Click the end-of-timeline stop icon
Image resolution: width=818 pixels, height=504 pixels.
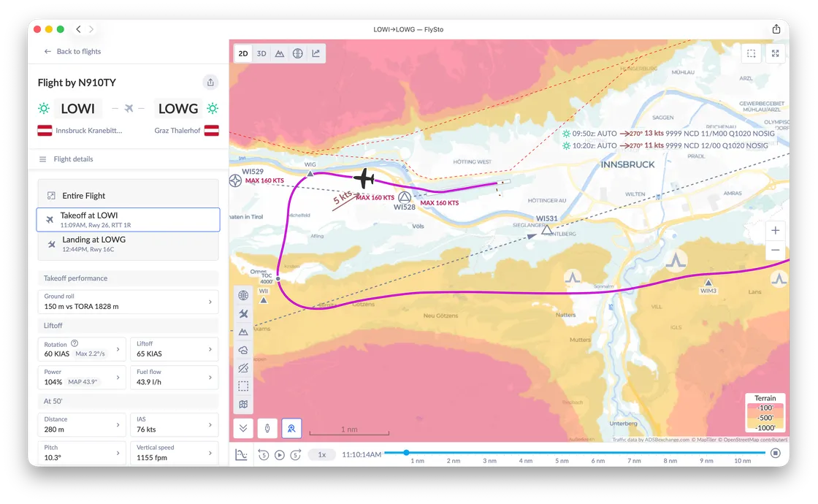[776, 453]
